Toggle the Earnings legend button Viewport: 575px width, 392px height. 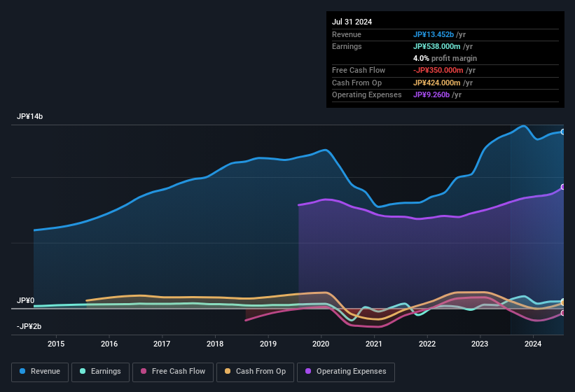[100, 372]
